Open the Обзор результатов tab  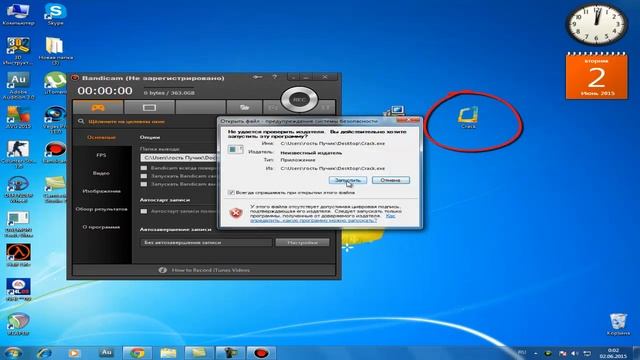point(102,209)
